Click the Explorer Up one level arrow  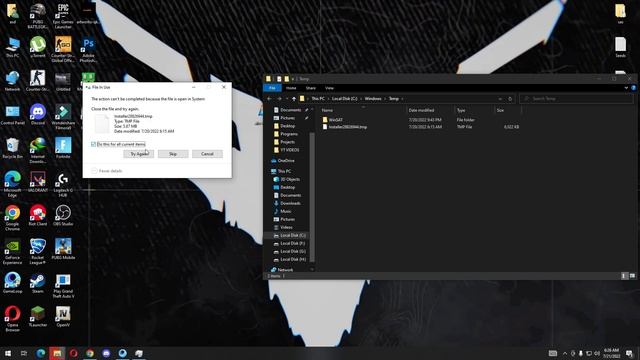point(293,99)
